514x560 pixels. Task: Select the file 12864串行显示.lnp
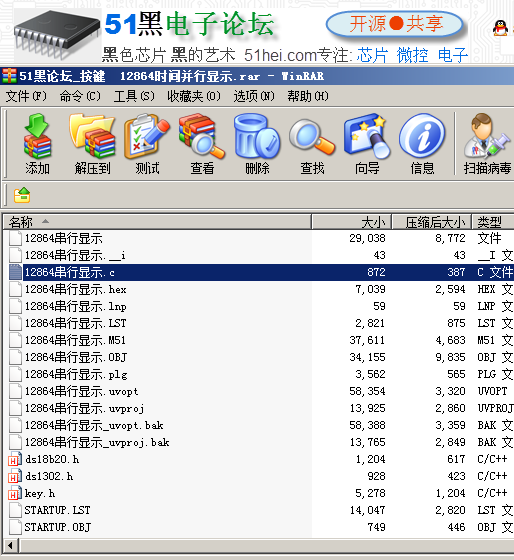tap(75, 306)
